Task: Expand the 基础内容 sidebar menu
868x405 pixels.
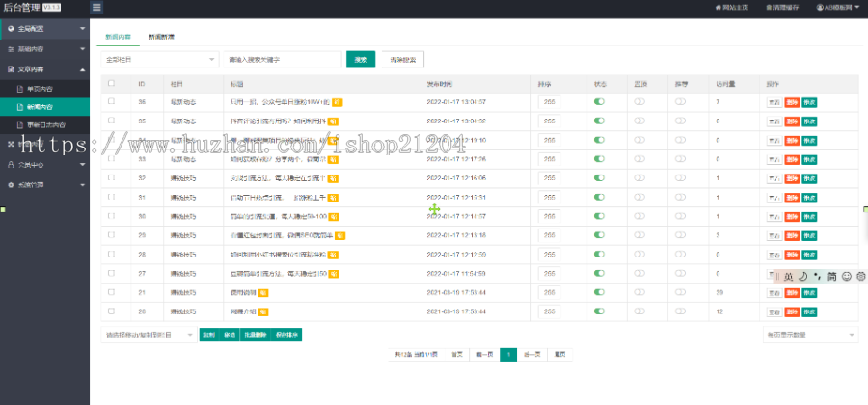Action: tap(44, 49)
